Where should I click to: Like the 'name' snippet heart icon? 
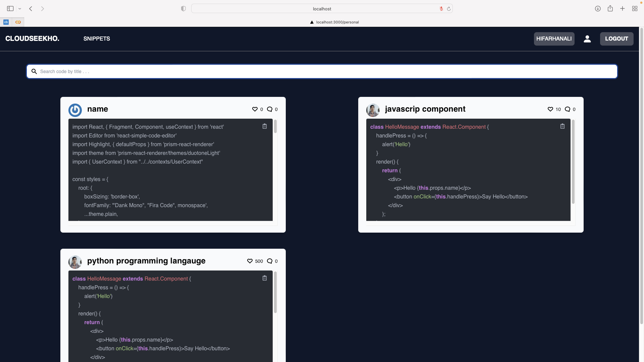click(255, 109)
